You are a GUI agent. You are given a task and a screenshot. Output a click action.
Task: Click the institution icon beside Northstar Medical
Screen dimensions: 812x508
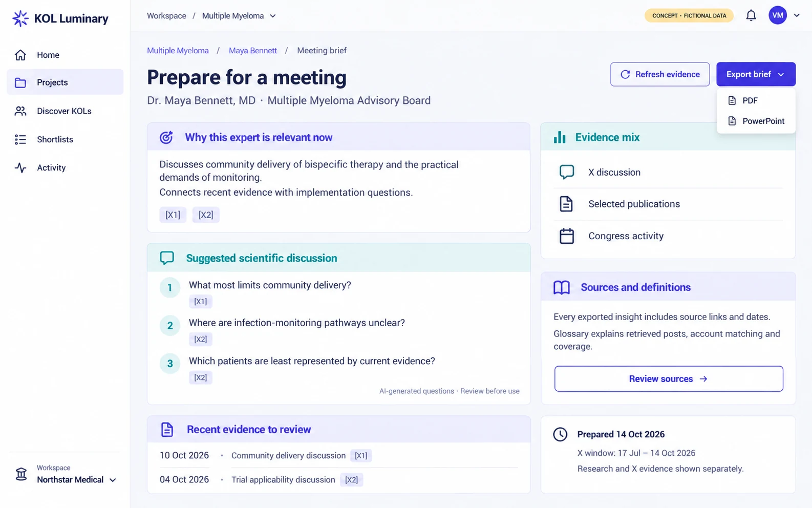pos(21,474)
